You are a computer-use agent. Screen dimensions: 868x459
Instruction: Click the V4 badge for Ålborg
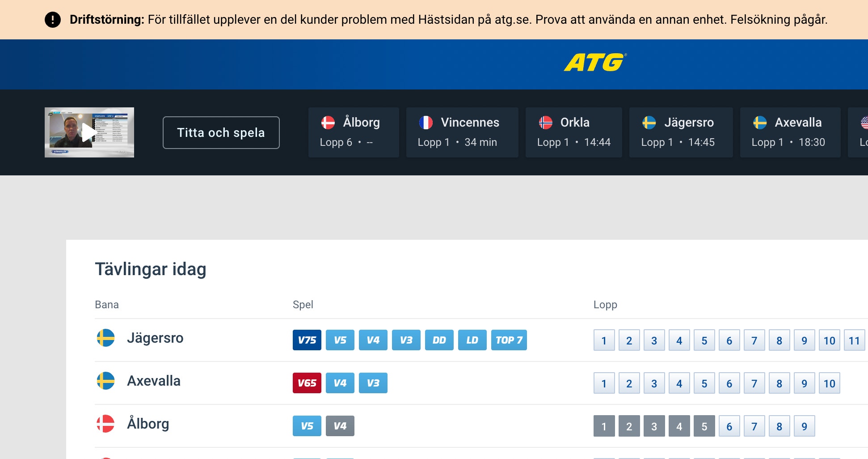coord(340,426)
